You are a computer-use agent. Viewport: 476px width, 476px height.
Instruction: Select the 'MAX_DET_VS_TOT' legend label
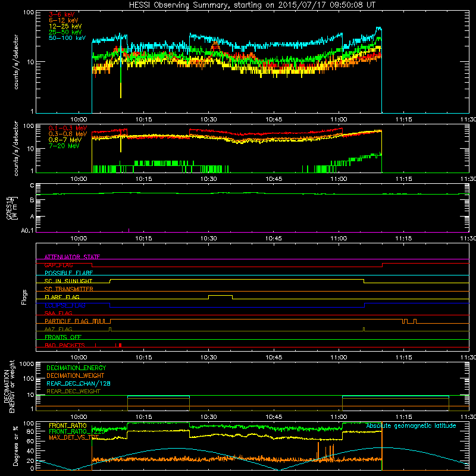pyautogui.click(x=74, y=437)
